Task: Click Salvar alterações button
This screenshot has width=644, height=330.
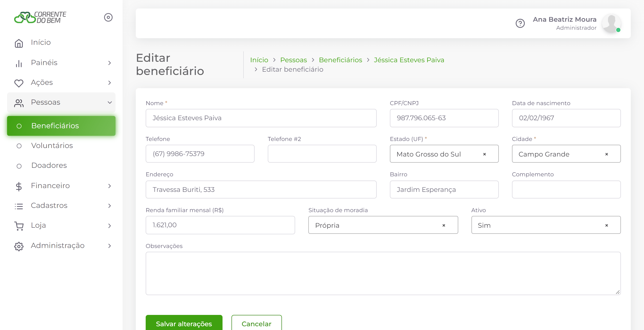Action: point(184,323)
